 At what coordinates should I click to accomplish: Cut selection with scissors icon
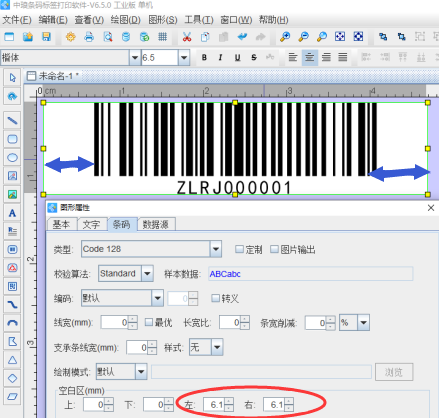point(187,37)
